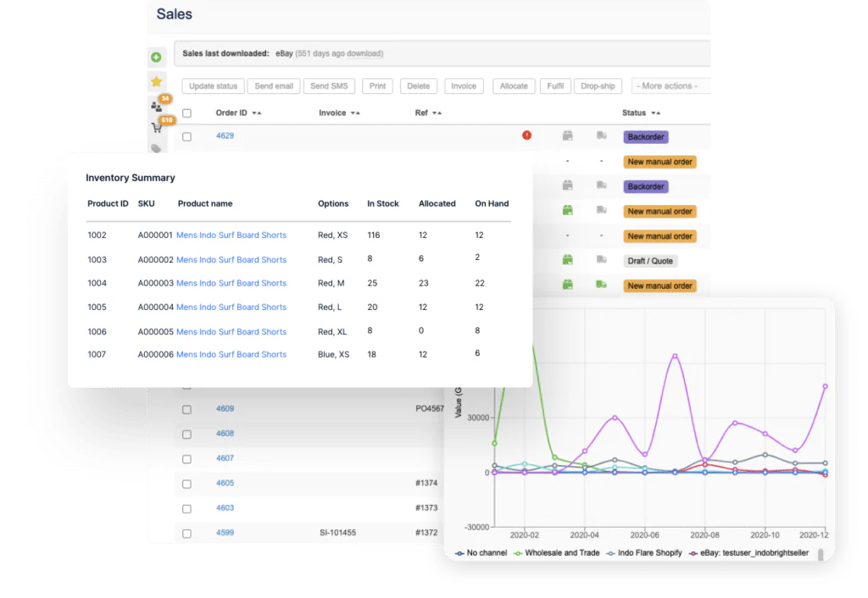Click the Fulfil button
Viewport: 868px width, 598px height.
tap(555, 86)
